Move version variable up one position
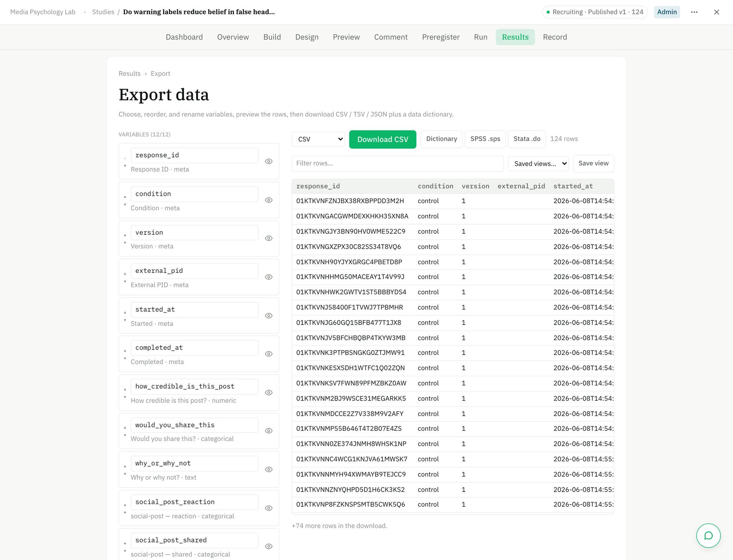Screen dimensions: 733x560 tap(125, 235)
